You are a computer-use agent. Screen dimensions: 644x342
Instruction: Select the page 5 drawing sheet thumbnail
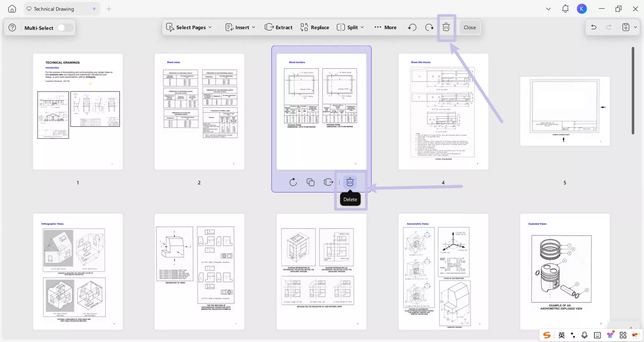(565, 111)
